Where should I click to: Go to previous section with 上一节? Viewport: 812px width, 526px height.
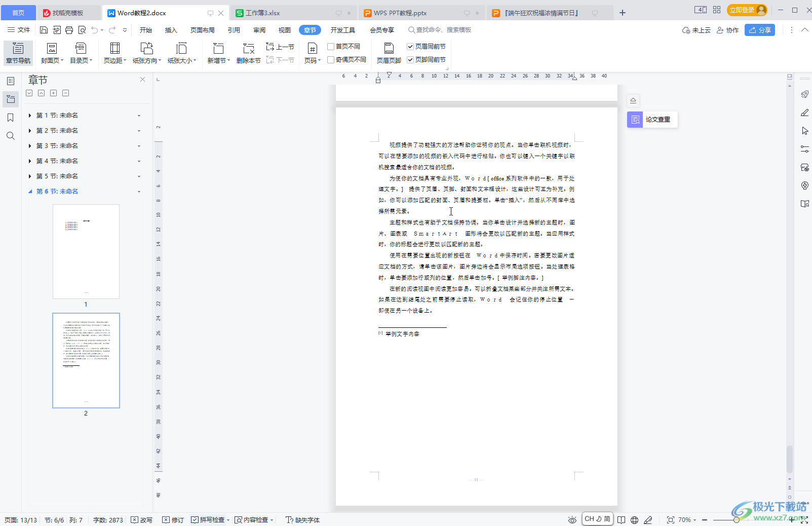(280, 47)
